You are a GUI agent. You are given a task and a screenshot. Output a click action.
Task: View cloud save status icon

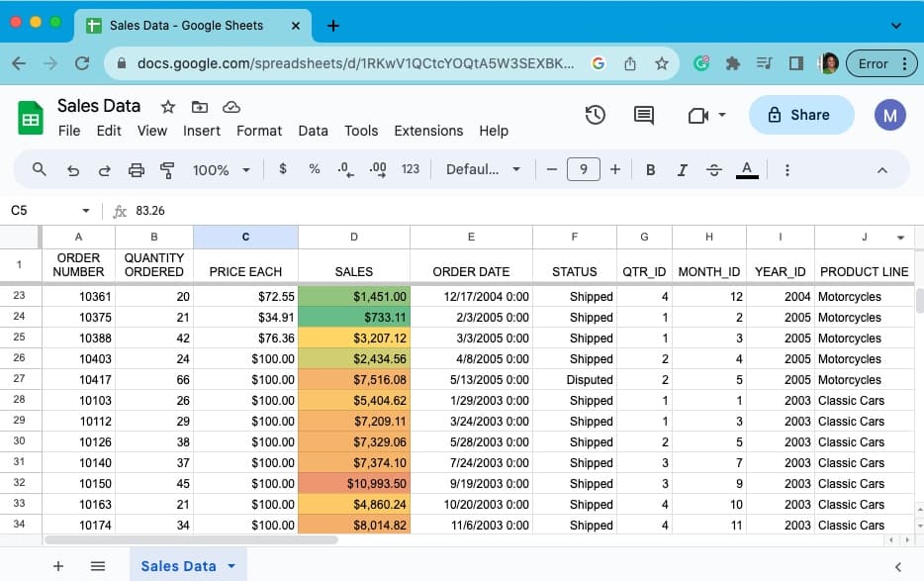coord(231,107)
